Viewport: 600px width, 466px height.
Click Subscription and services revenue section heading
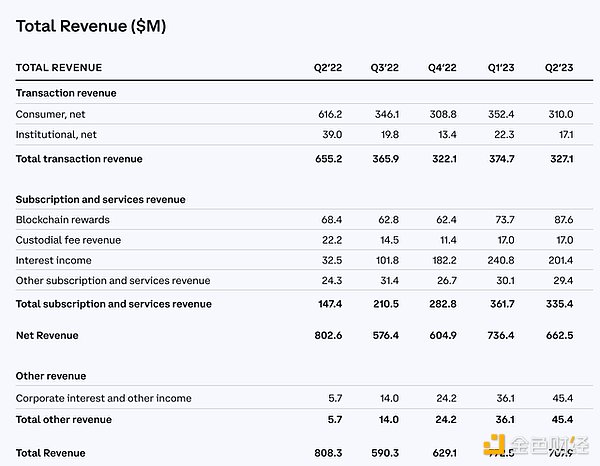click(100, 199)
